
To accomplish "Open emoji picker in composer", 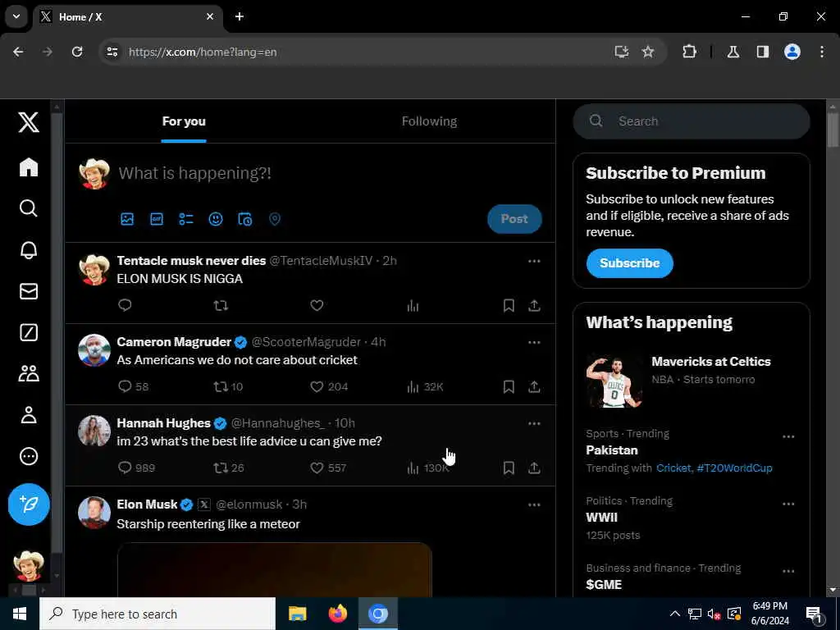I will 216,218.
